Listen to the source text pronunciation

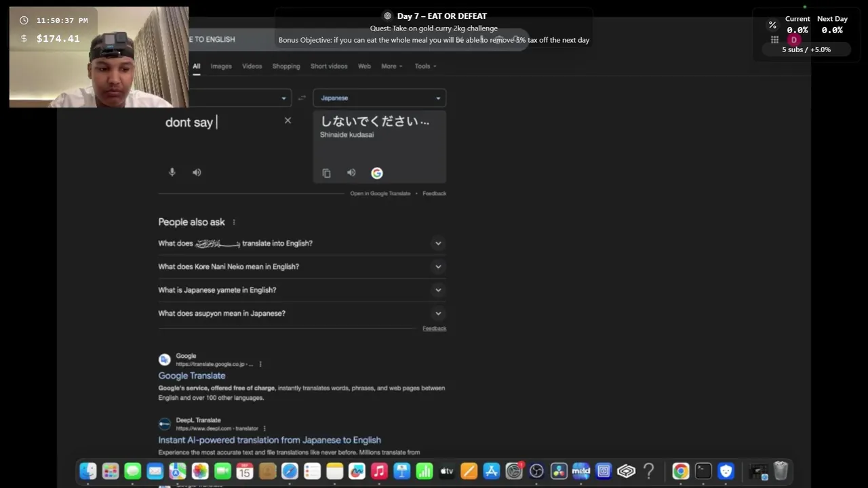197,172
